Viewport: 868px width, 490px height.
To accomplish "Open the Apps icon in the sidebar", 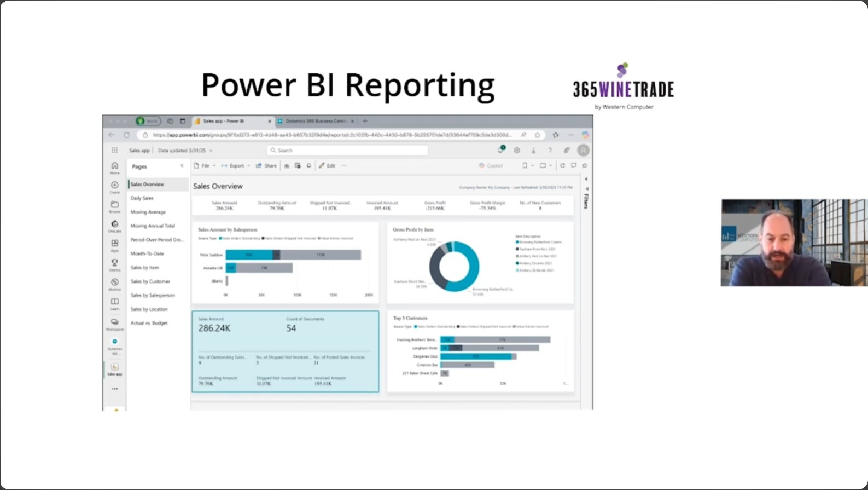I will click(115, 245).
